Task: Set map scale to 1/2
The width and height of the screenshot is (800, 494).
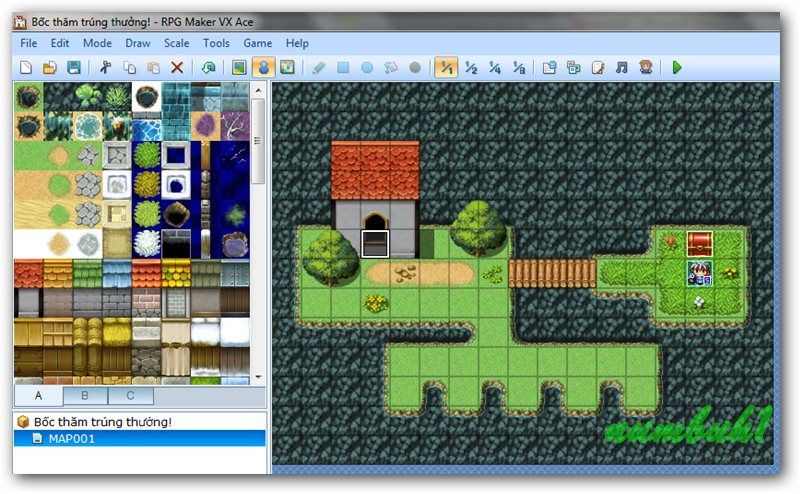Action: [x=471, y=67]
